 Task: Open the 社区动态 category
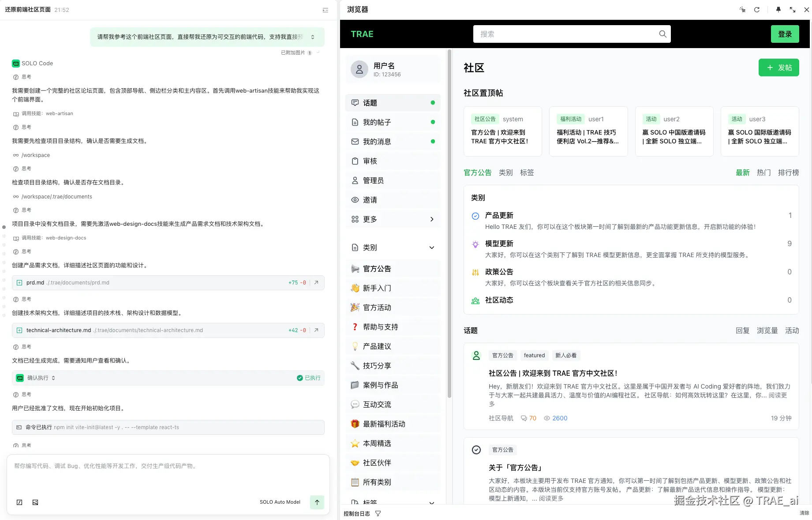(499, 300)
